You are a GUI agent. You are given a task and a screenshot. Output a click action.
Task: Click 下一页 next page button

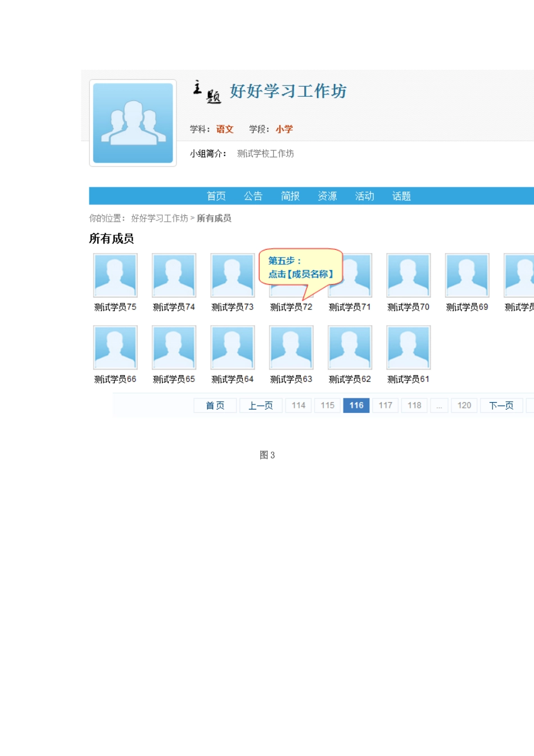coord(501,406)
